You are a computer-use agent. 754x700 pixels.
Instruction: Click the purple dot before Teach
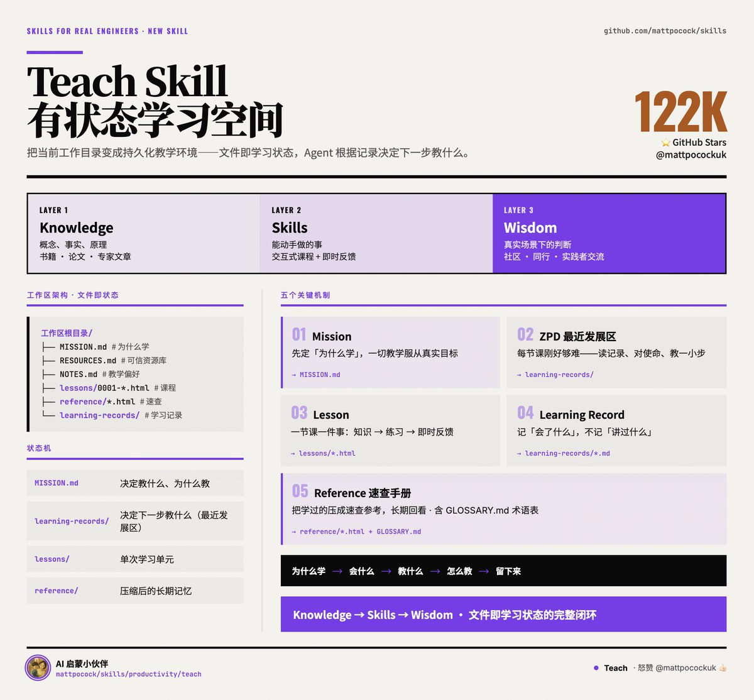pos(596,668)
